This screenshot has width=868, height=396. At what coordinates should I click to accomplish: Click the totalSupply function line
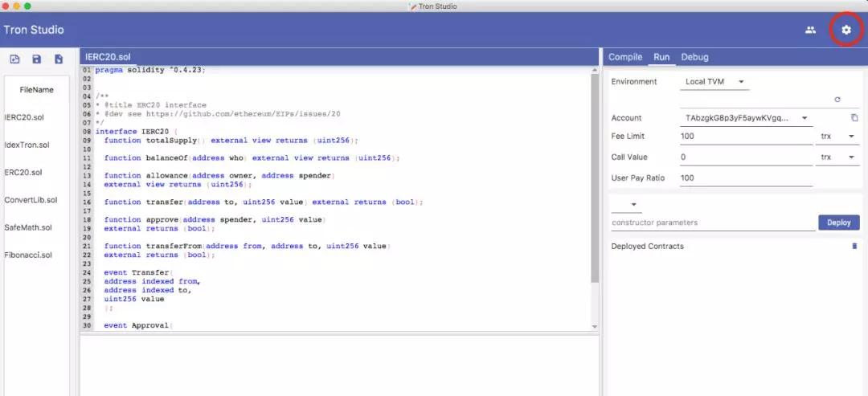231,141
